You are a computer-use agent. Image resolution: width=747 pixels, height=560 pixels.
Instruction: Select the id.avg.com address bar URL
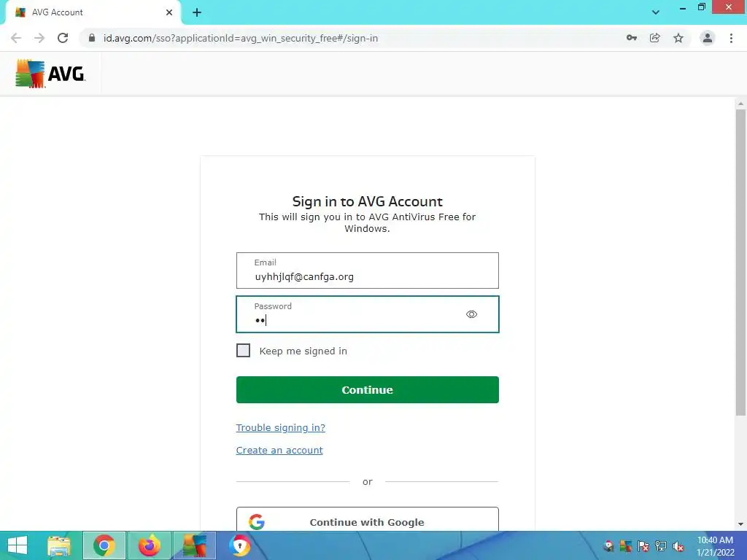click(241, 38)
